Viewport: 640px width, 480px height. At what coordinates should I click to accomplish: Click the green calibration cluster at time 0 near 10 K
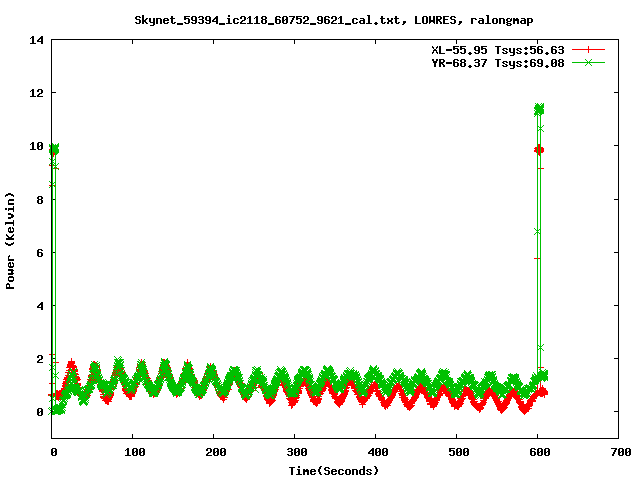(x=54, y=149)
